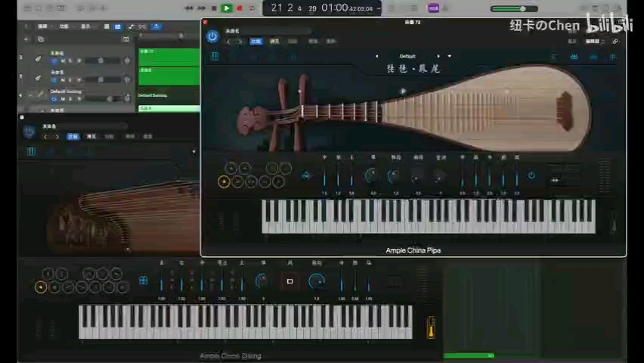The height and width of the screenshot is (363, 644).
Task: Select previous Pipa preset with left arrow
Action: [x=376, y=56]
